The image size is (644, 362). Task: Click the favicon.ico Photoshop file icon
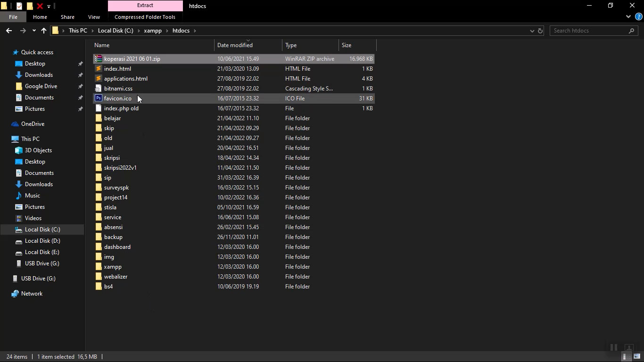(99, 99)
